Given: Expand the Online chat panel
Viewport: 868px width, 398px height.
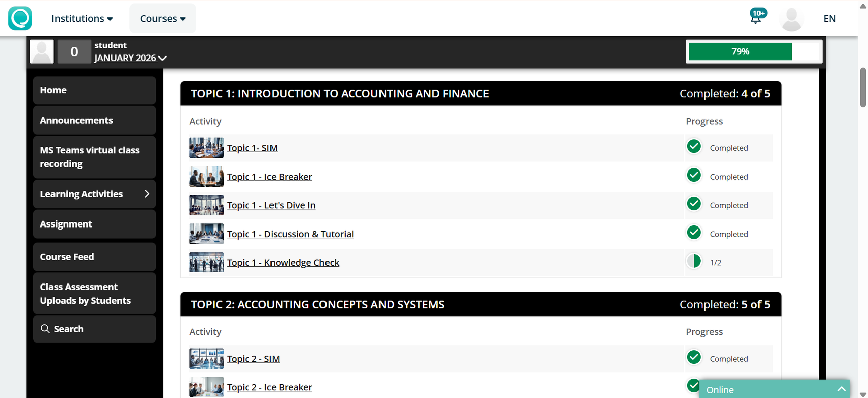Looking at the screenshot, I should click(841, 389).
